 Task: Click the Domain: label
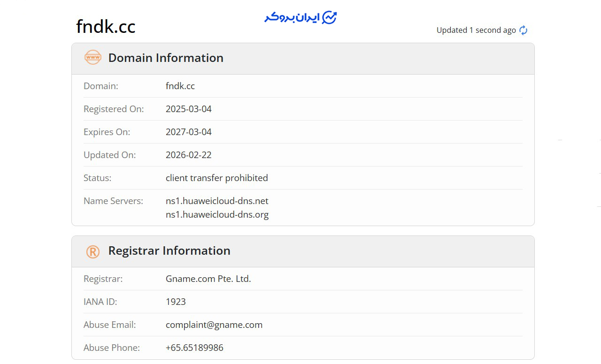point(101,86)
